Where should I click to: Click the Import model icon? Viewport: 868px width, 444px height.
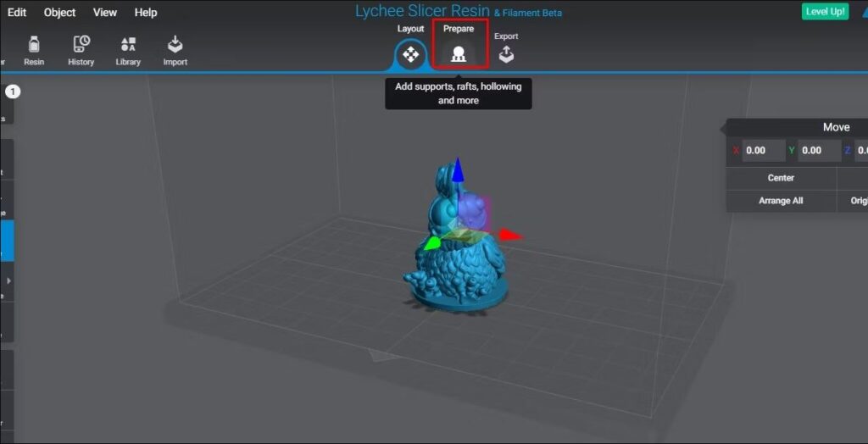pyautogui.click(x=175, y=51)
